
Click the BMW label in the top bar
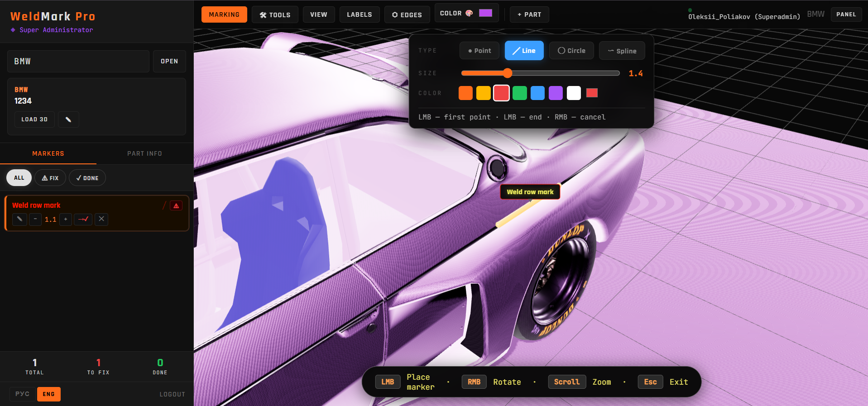point(816,14)
